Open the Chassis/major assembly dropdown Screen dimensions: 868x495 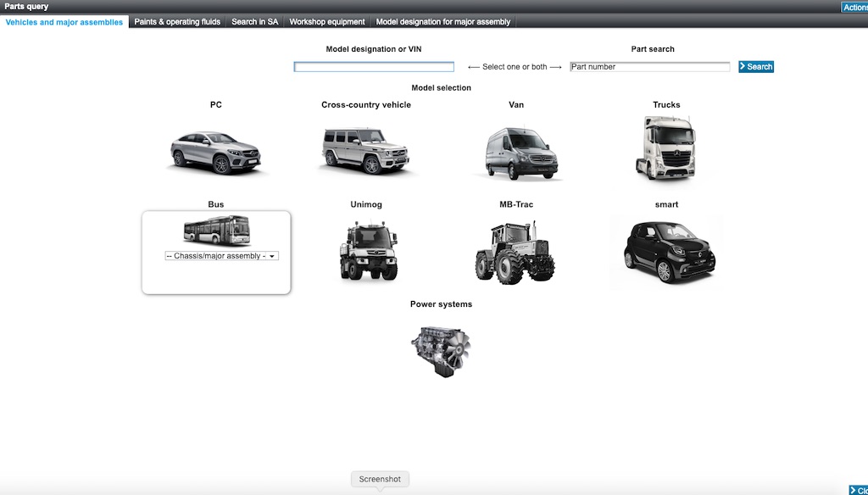click(221, 256)
